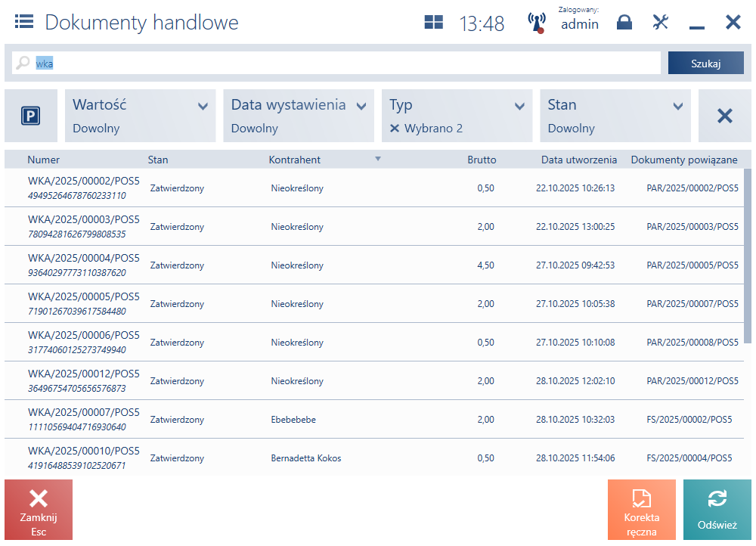Sort by the Numer column header

point(43,160)
